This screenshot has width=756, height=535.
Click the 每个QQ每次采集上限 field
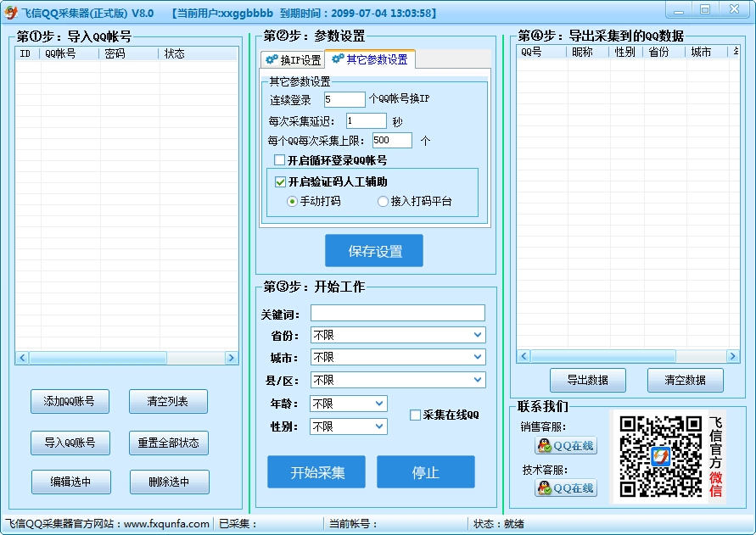click(393, 140)
